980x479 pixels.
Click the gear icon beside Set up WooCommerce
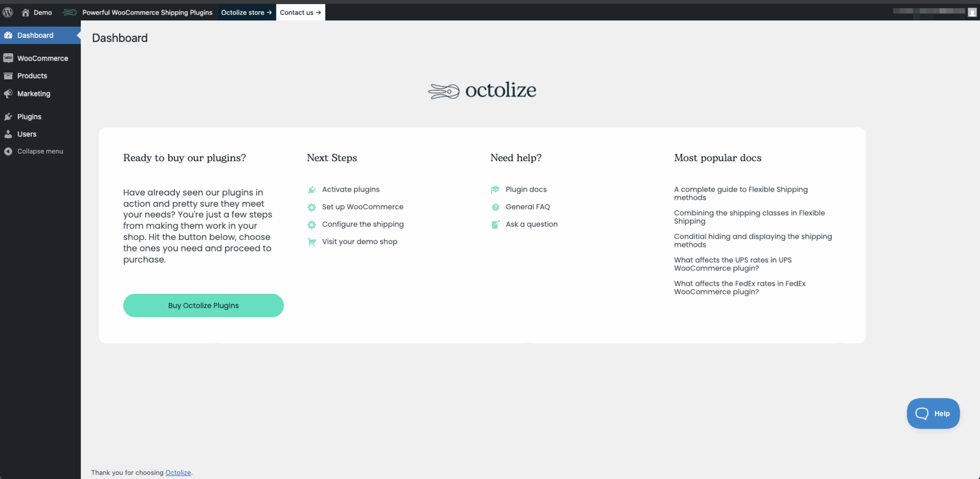(x=312, y=207)
